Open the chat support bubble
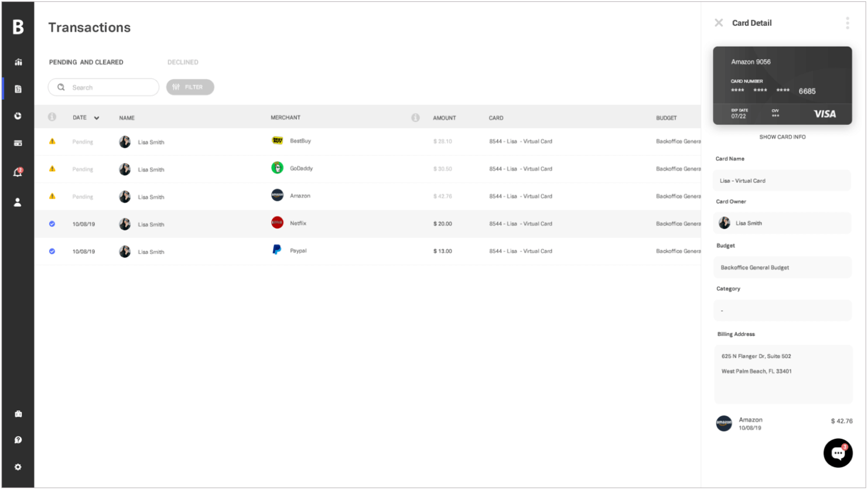Viewport: 868px width, 490px height. coord(838,453)
